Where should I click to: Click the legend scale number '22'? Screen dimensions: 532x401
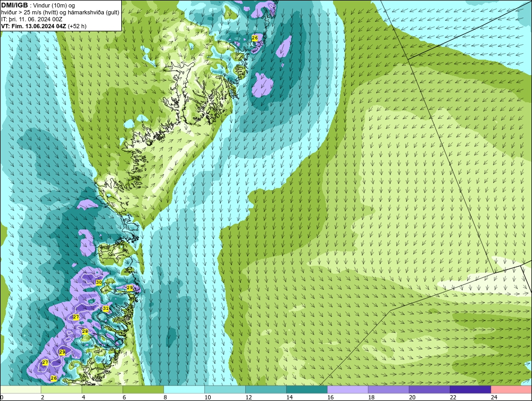(x=453, y=397)
